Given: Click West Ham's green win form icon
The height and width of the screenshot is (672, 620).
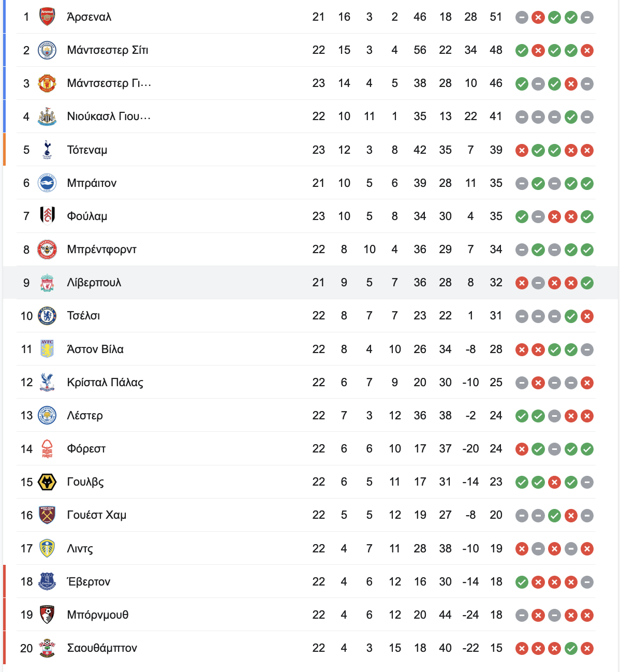Looking at the screenshot, I should pyautogui.click(x=554, y=516).
